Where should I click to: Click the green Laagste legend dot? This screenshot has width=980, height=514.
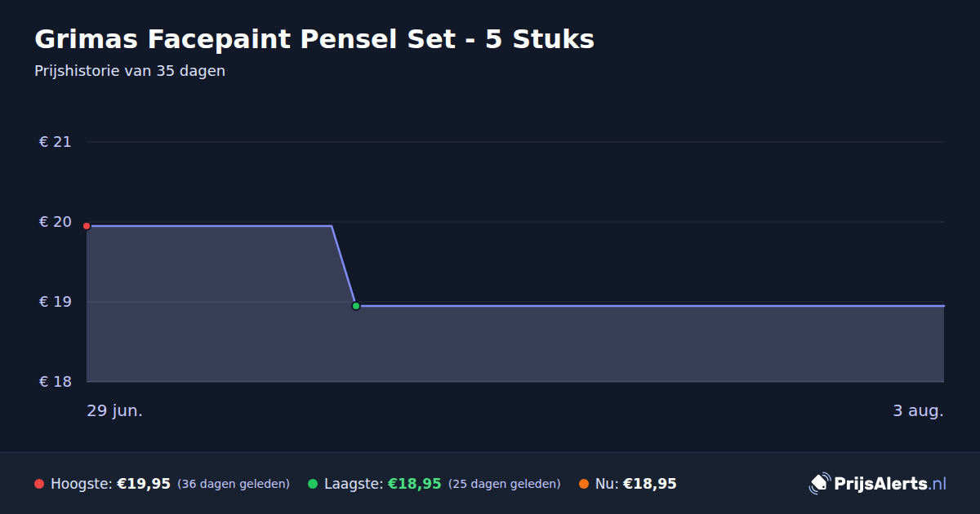[313, 484]
